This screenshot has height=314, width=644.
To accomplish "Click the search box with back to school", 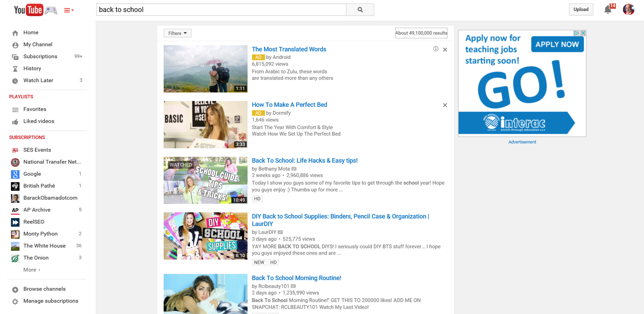I will pos(221,10).
